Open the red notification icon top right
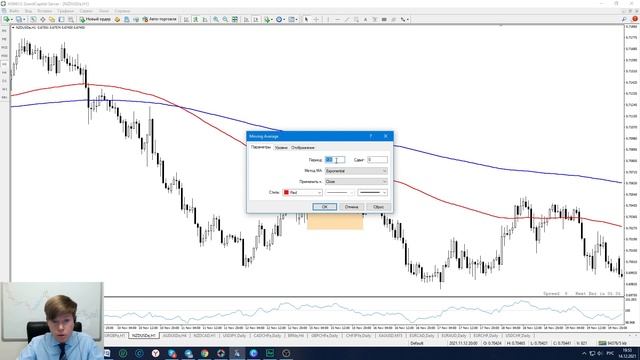The width and height of the screenshot is (640, 360). point(635,19)
